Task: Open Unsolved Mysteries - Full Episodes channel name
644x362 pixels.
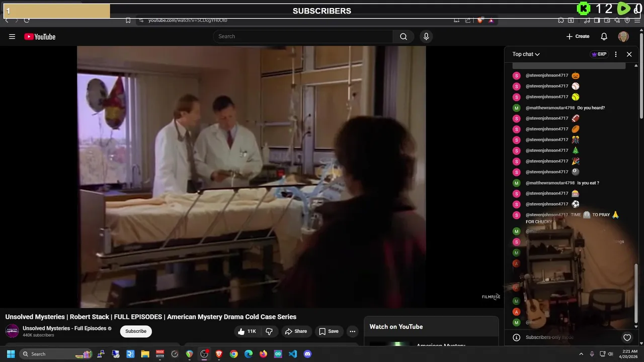Action: pyautogui.click(x=64, y=328)
